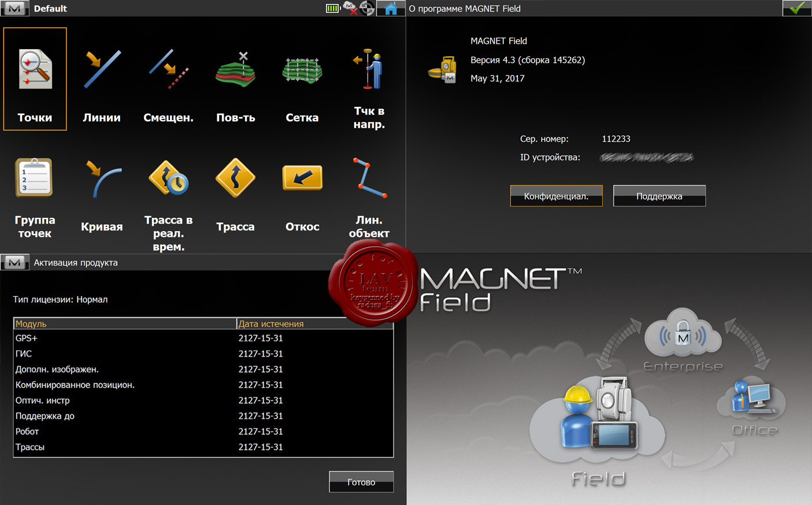Viewport: 812px width, 505px height.
Task: Click the blurred ID устройства value
Action: point(647,157)
